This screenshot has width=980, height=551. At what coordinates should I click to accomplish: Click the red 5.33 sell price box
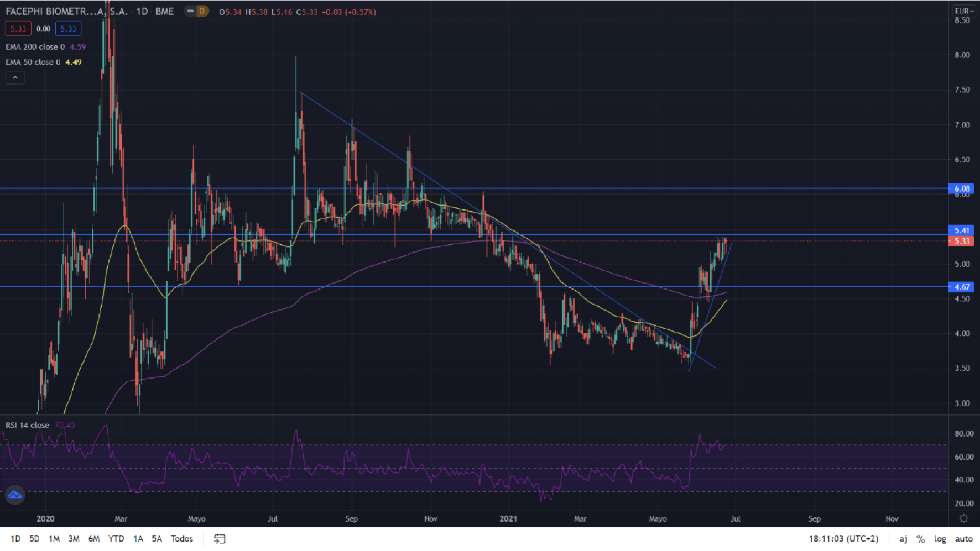(18, 29)
